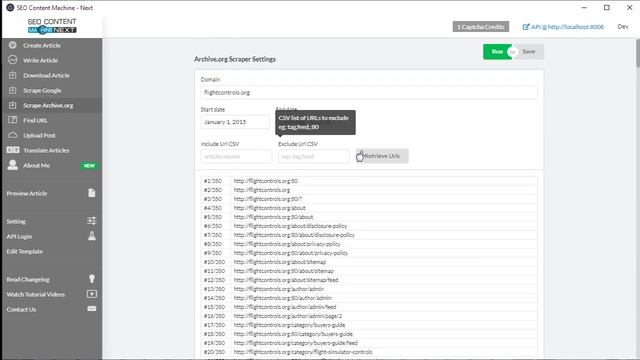This screenshot has height=360, width=640.
Task: Select row #13/350 author/admin
Action: [x=370, y=289]
